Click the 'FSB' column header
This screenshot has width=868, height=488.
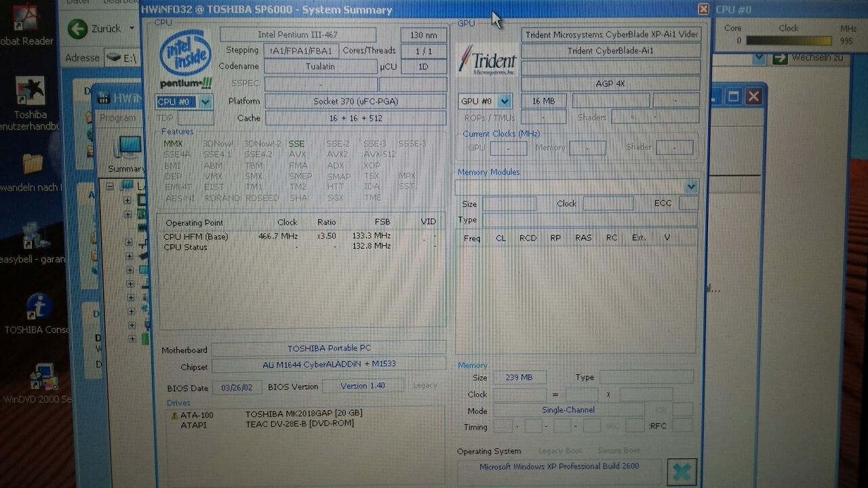coord(382,222)
